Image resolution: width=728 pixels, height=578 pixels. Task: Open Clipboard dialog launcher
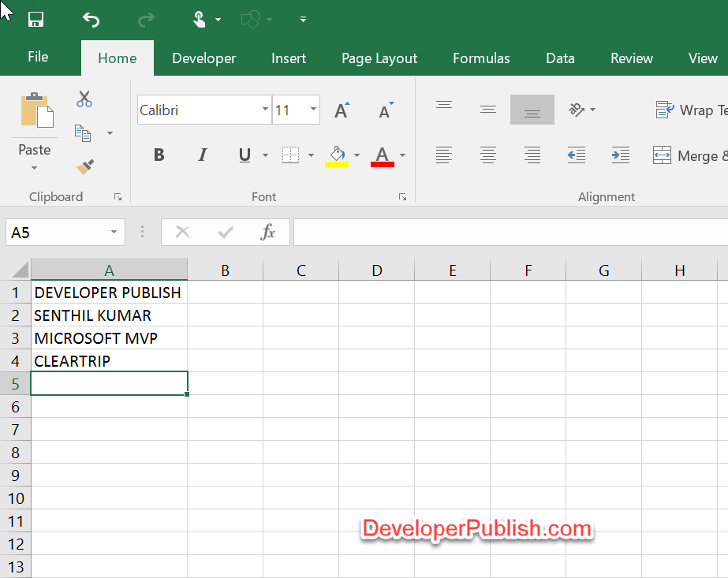[x=118, y=197]
